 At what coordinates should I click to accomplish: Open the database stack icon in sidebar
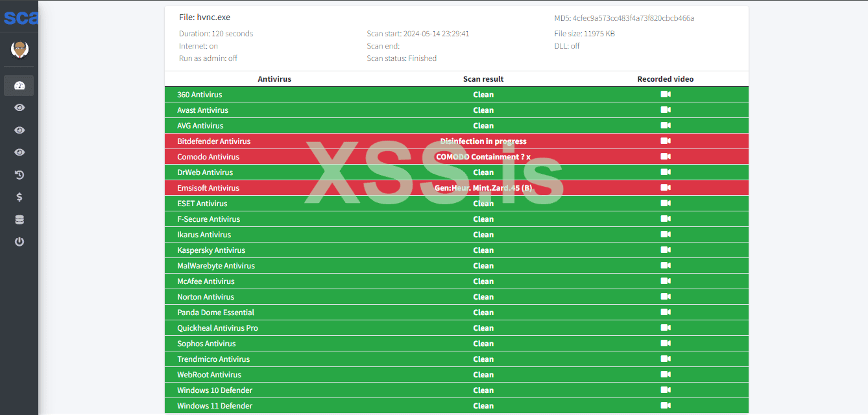click(x=19, y=220)
